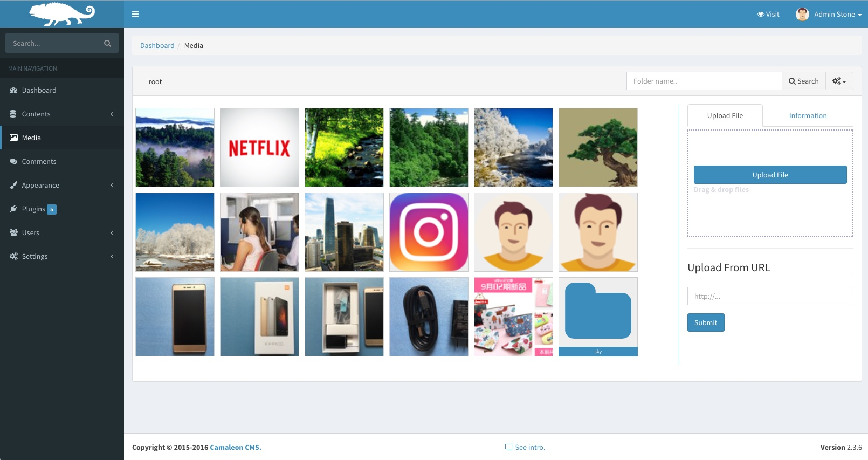Viewport: 868px width, 460px height.
Task: Select the black cable and charger thumbnail
Action: 429,317
